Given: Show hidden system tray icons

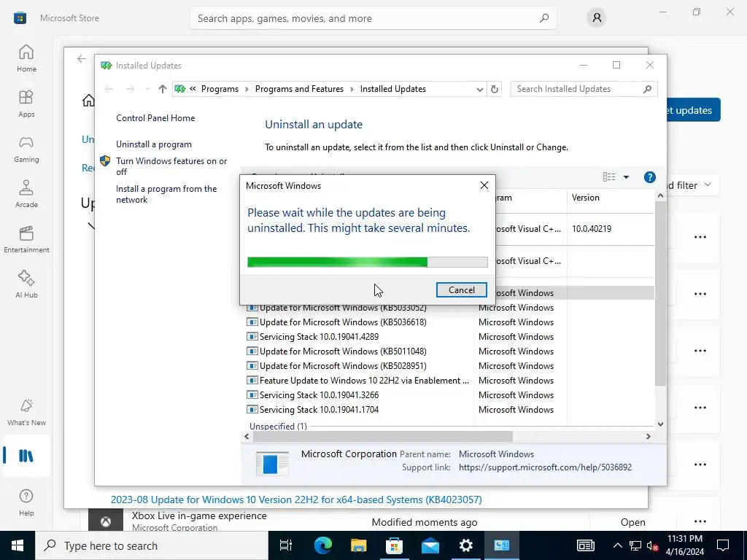Looking at the screenshot, I should click(617, 545).
